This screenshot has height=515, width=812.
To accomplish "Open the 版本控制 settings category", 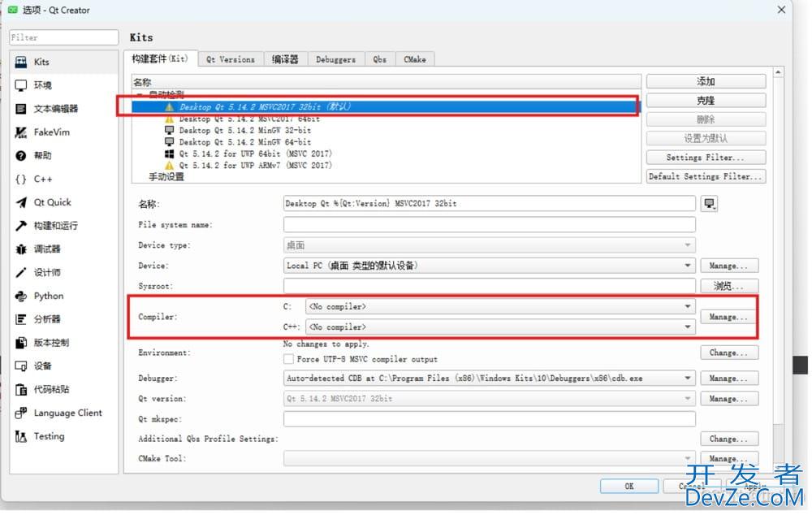I will tap(64, 343).
